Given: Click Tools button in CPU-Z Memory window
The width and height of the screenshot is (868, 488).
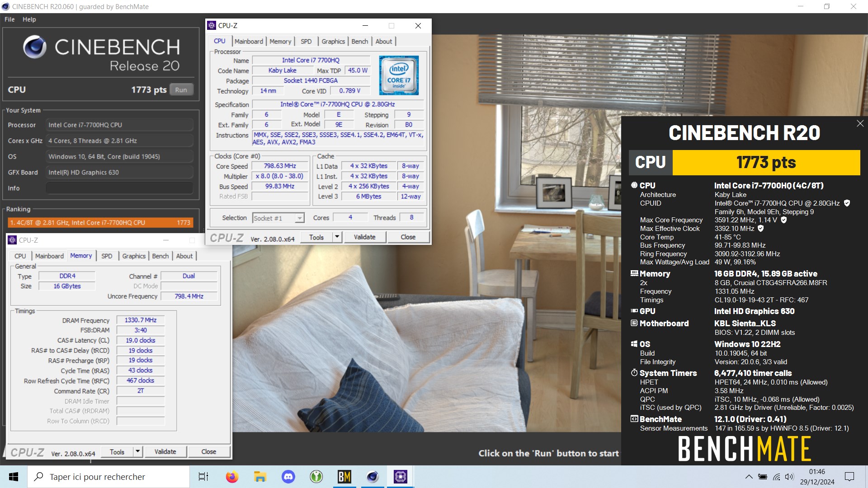Looking at the screenshot, I should (x=117, y=451).
